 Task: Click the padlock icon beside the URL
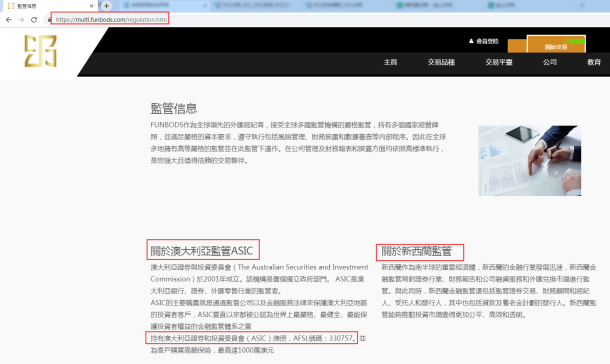[x=49, y=20]
